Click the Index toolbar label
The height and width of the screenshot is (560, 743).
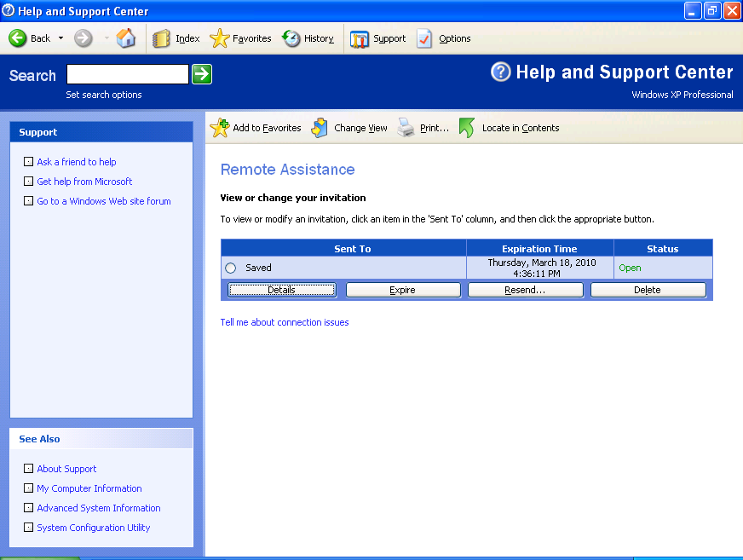[x=187, y=38]
